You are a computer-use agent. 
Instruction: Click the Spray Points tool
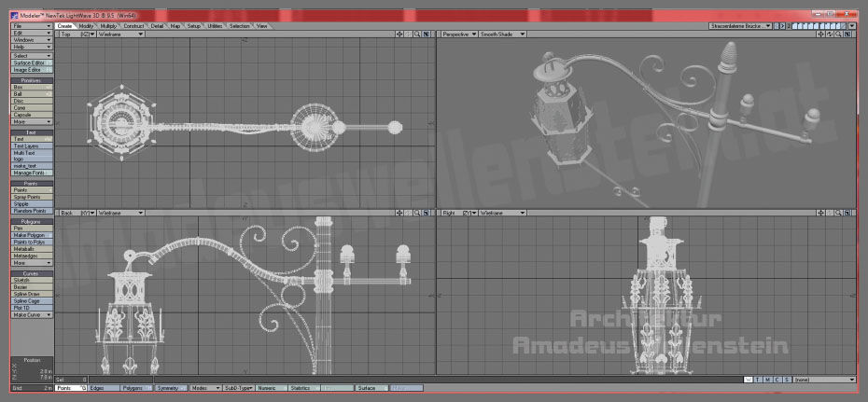click(x=32, y=198)
